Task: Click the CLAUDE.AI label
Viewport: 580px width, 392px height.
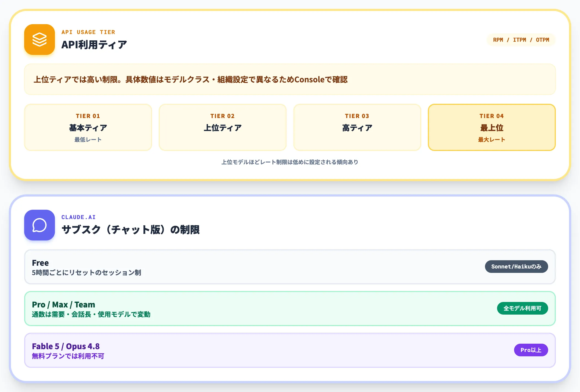Action: [x=79, y=217]
